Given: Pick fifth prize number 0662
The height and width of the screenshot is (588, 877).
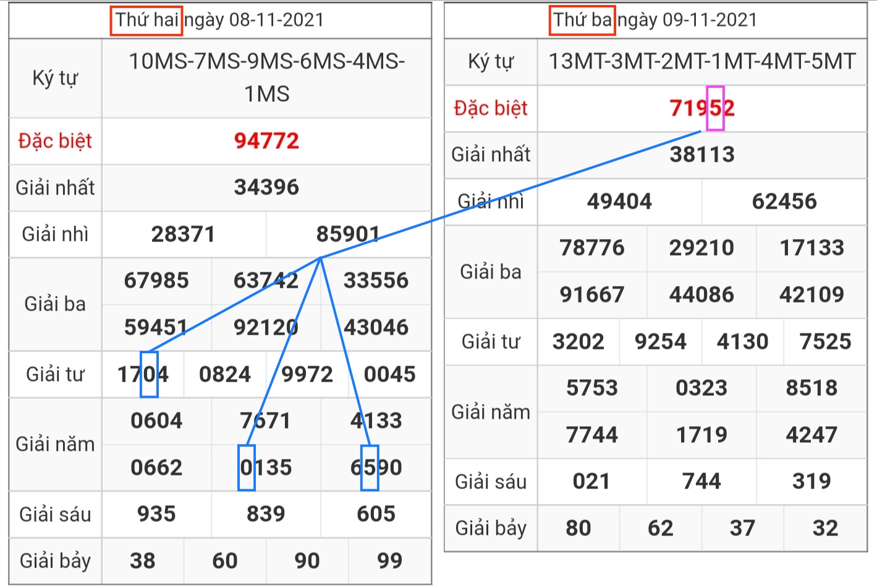Looking at the screenshot, I should coord(157,468).
